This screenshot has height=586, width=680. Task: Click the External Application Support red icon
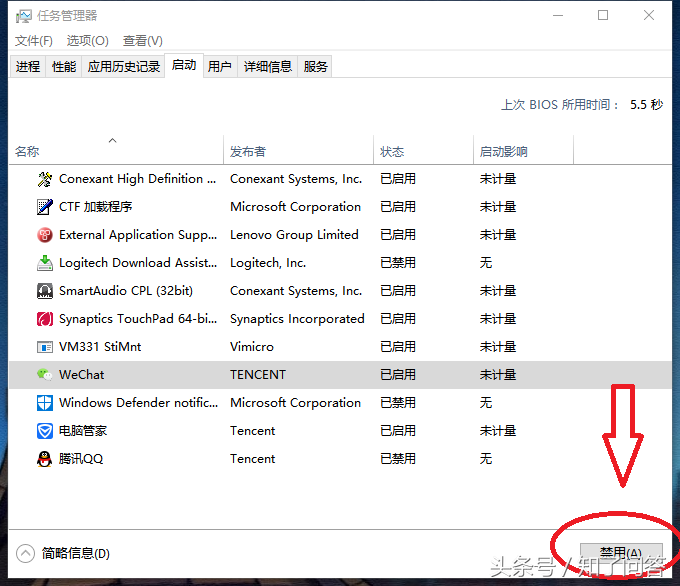pos(45,235)
